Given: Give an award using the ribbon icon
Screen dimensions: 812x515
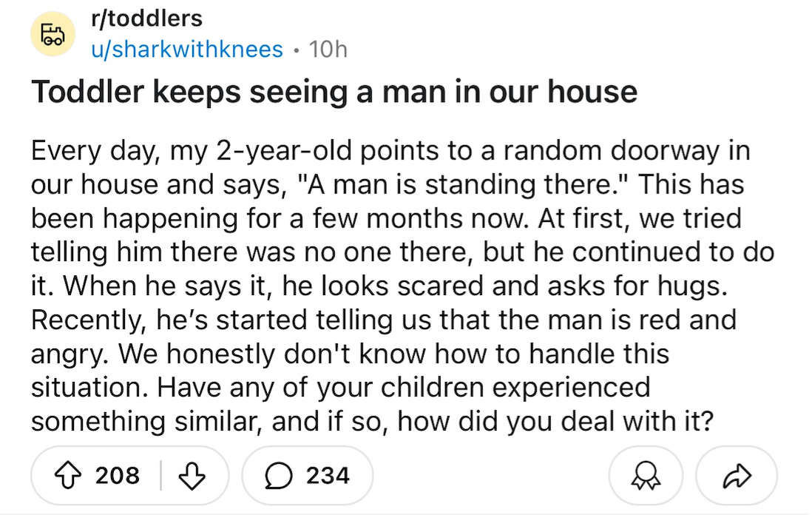Looking at the screenshot, I should (x=646, y=476).
